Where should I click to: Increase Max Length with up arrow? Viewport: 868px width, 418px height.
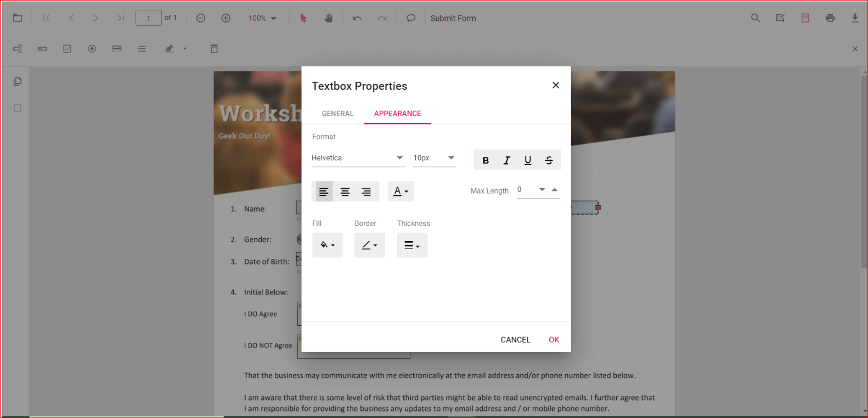point(555,190)
